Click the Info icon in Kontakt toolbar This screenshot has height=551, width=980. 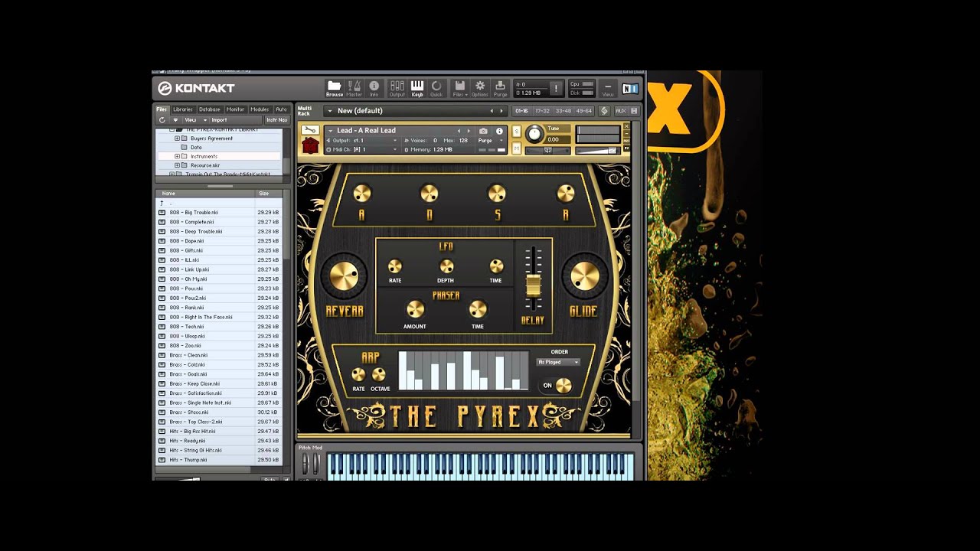coord(374,88)
